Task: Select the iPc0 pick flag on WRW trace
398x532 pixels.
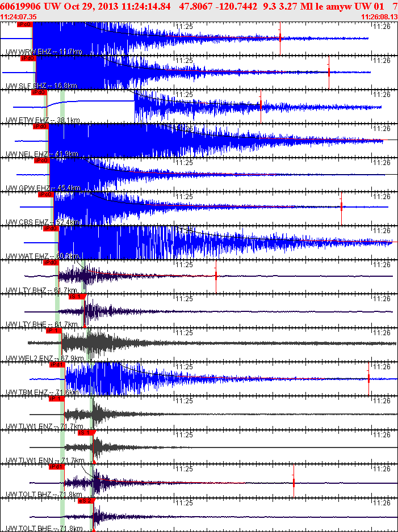Action: (x=24, y=24)
